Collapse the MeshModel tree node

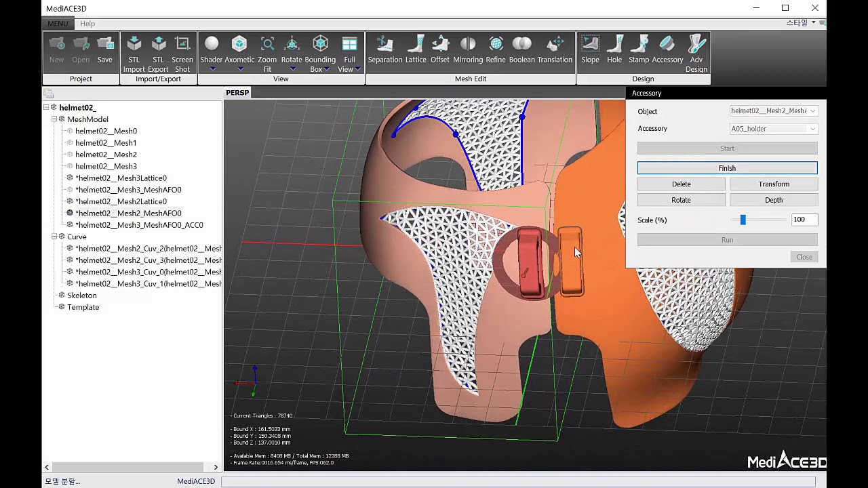(54, 119)
